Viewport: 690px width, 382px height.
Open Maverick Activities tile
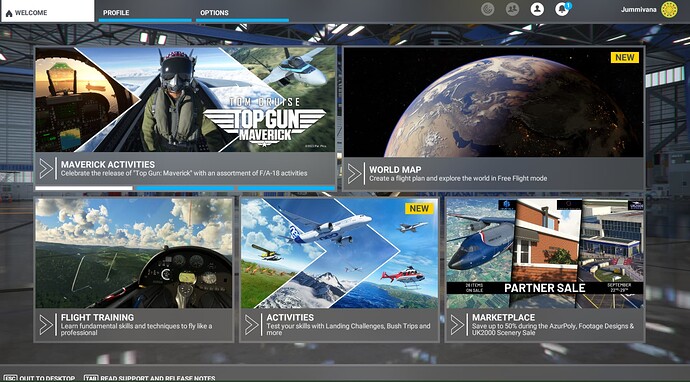click(x=185, y=116)
